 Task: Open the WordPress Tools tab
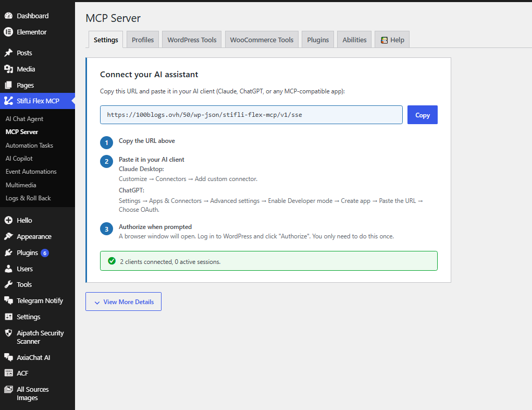click(192, 40)
